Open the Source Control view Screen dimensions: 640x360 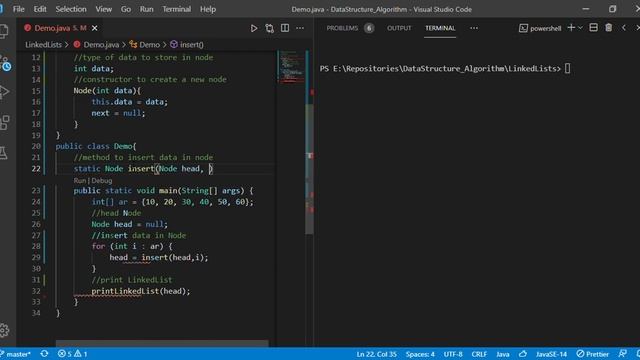(x=5, y=63)
